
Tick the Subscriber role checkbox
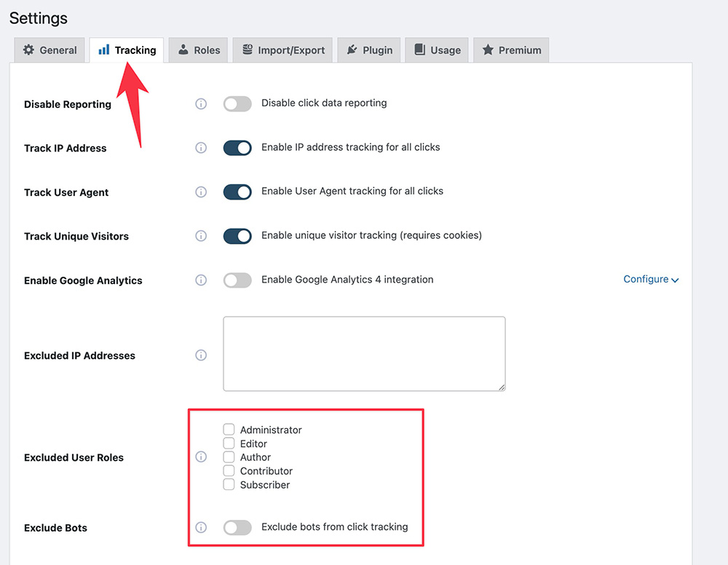pos(229,484)
